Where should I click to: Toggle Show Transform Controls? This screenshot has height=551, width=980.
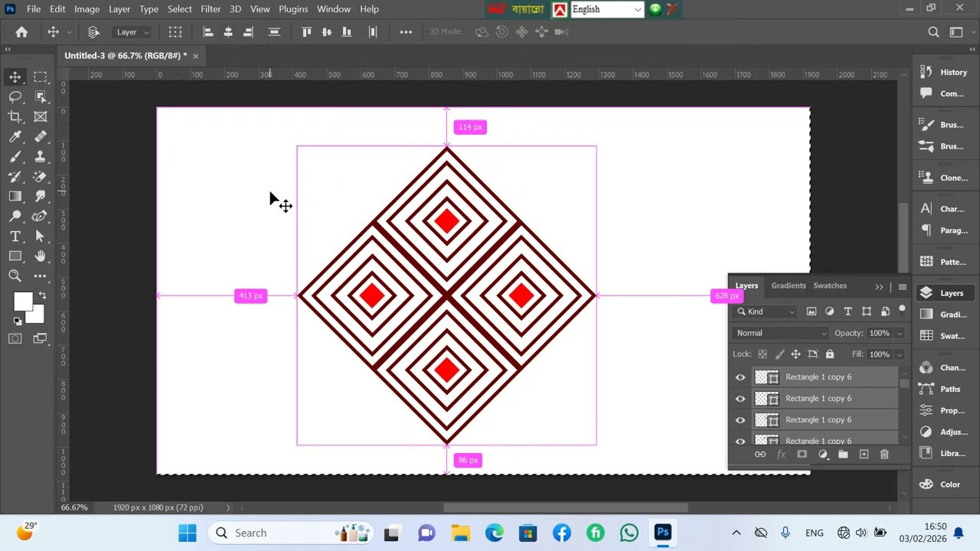pyautogui.click(x=175, y=32)
